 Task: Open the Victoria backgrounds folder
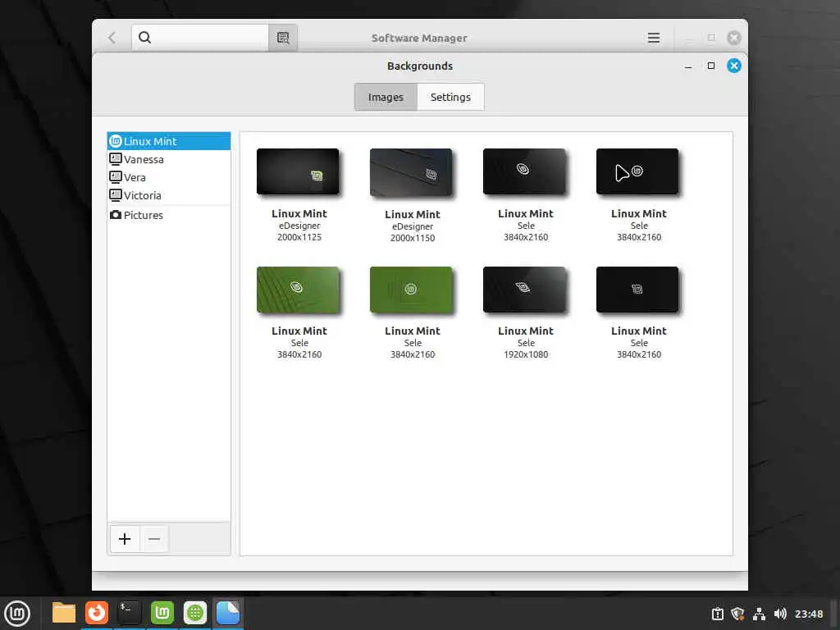point(169,195)
